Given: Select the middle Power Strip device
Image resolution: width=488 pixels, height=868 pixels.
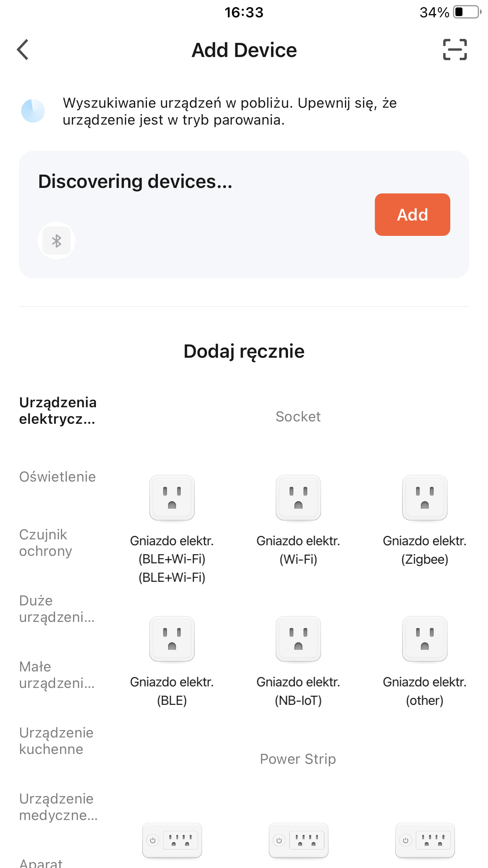Looking at the screenshot, I should (x=298, y=840).
